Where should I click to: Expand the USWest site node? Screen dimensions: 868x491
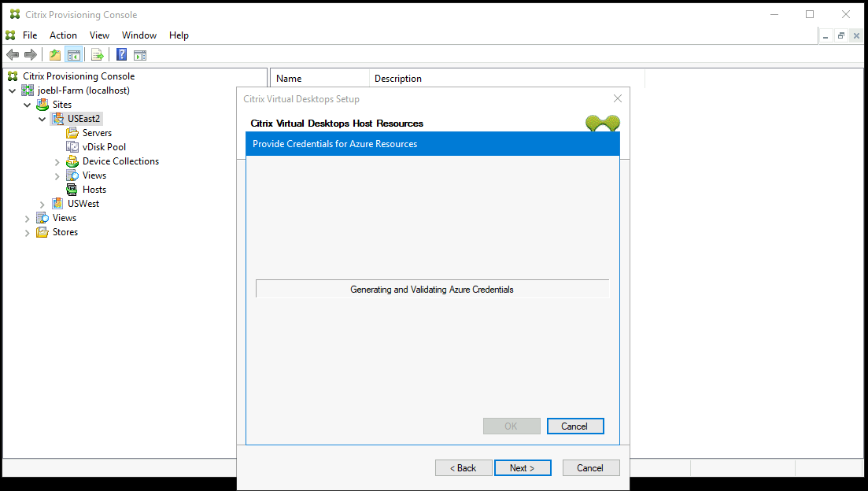[42, 203]
